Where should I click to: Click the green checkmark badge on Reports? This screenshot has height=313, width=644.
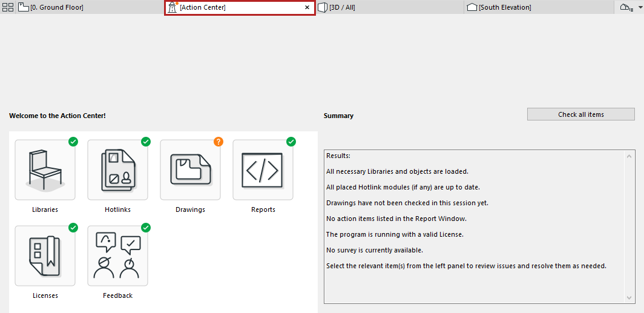[x=291, y=142]
